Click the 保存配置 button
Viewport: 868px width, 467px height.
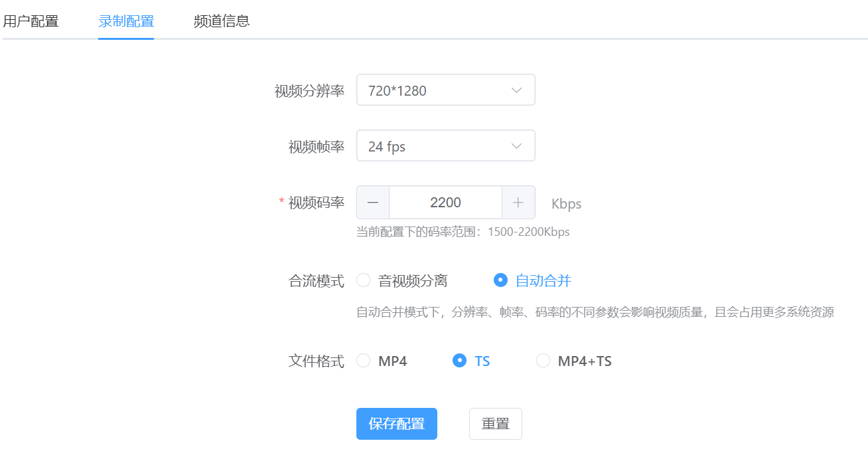point(397,424)
